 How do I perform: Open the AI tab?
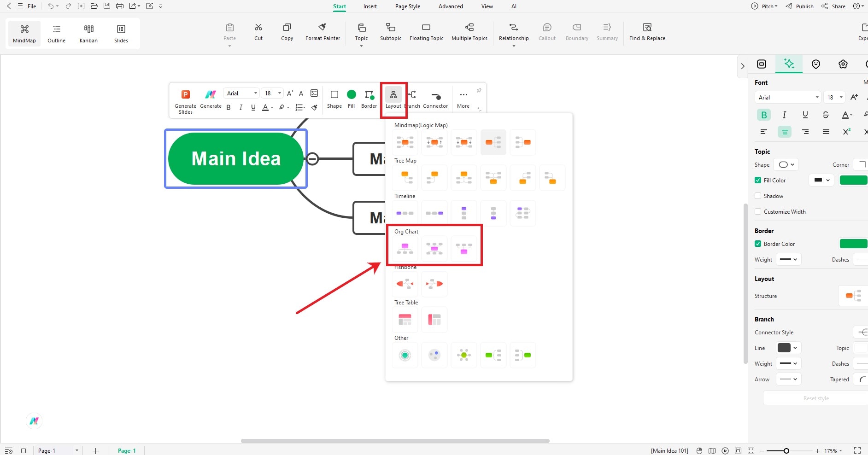click(x=514, y=6)
